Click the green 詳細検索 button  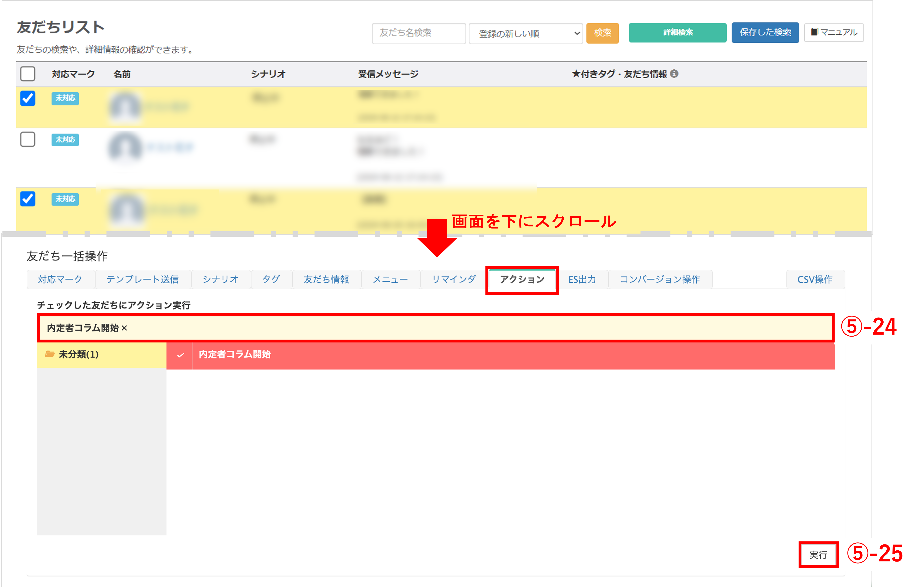677,32
